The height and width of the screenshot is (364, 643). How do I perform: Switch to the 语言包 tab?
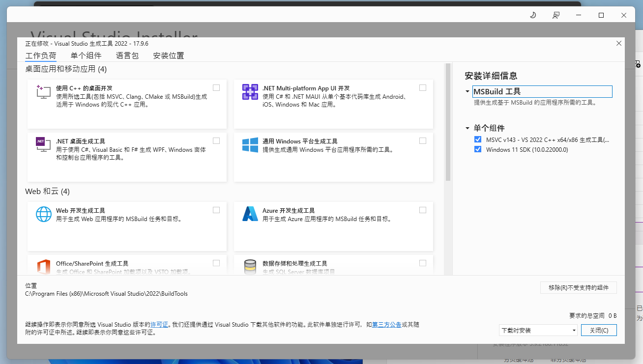point(127,56)
